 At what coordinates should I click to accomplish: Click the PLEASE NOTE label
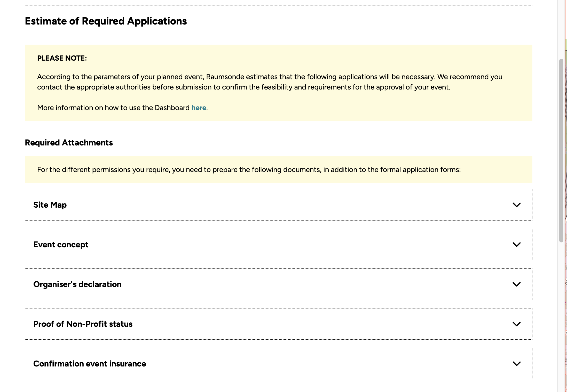62,58
